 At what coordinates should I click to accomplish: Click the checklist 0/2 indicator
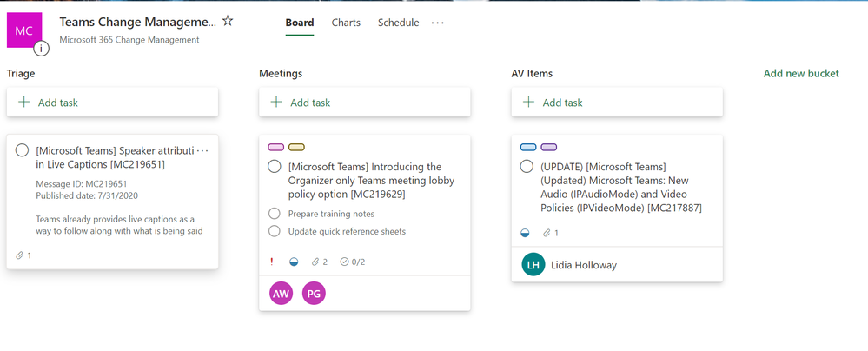point(353,262)
